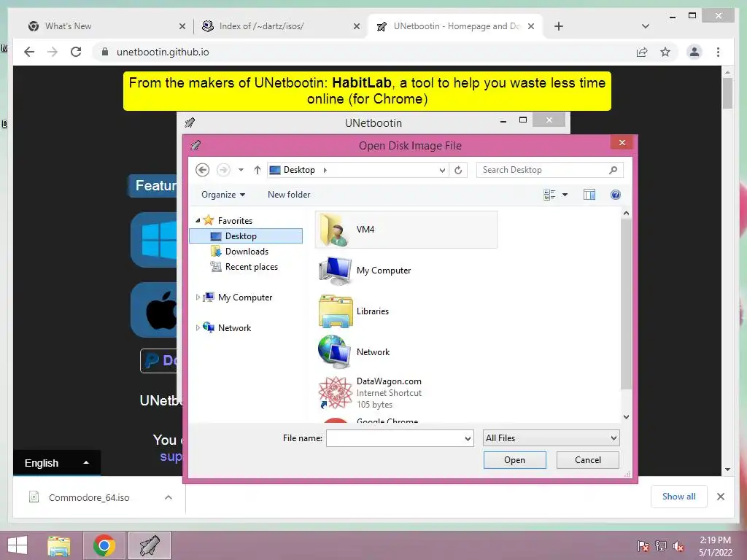Click Desktop in the address breadcrumb

[298, 170]
